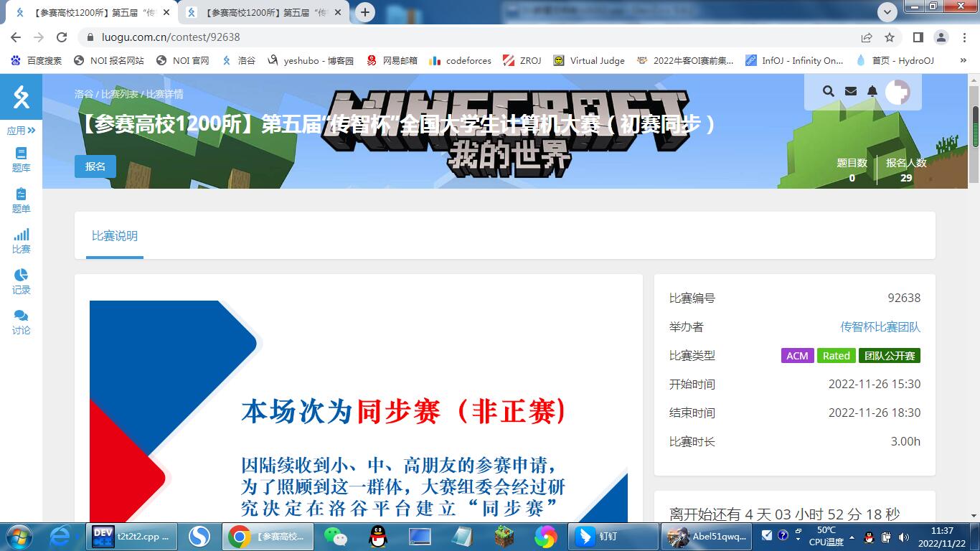This screenshot has width=980, height=551.
Task: Open 讨论 discussion in sidebar
Action: click(21, 322)
